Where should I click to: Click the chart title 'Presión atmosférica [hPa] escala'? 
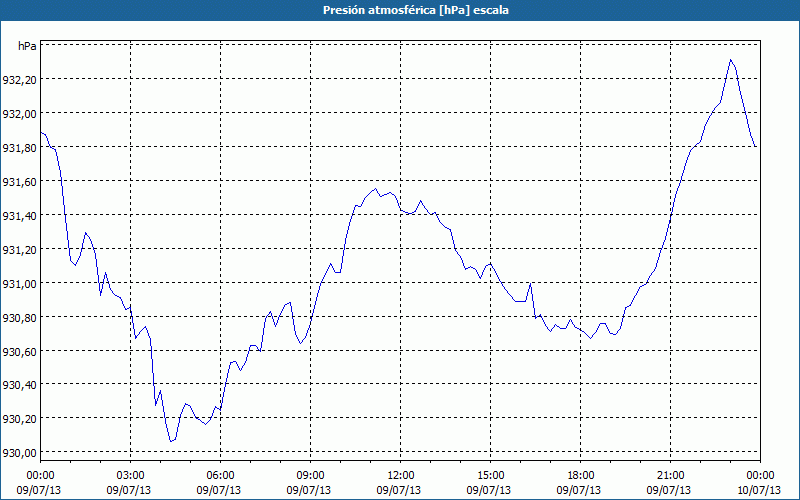[x=415, y=10]
